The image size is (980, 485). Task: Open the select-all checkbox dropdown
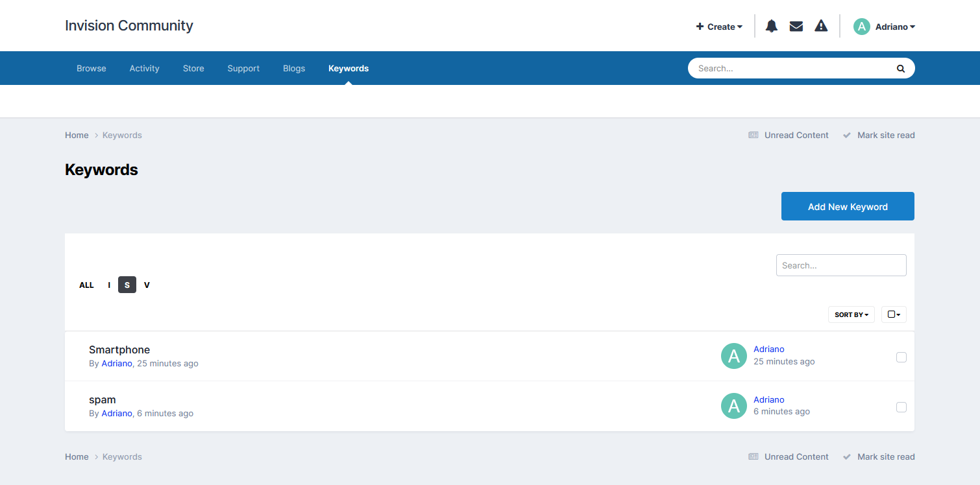pos(894,314)
